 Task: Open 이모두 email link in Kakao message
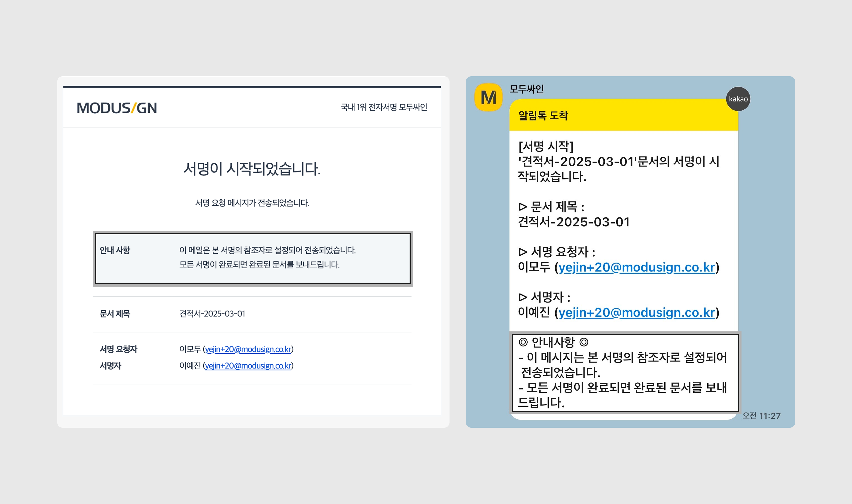coord(637,267)
